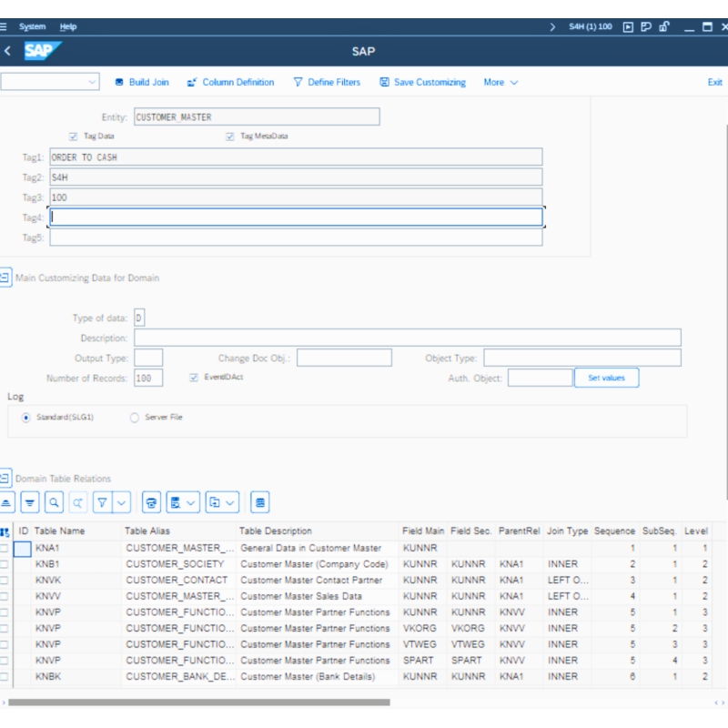Click the sort descending icon in table toolbar

[30, 502]
